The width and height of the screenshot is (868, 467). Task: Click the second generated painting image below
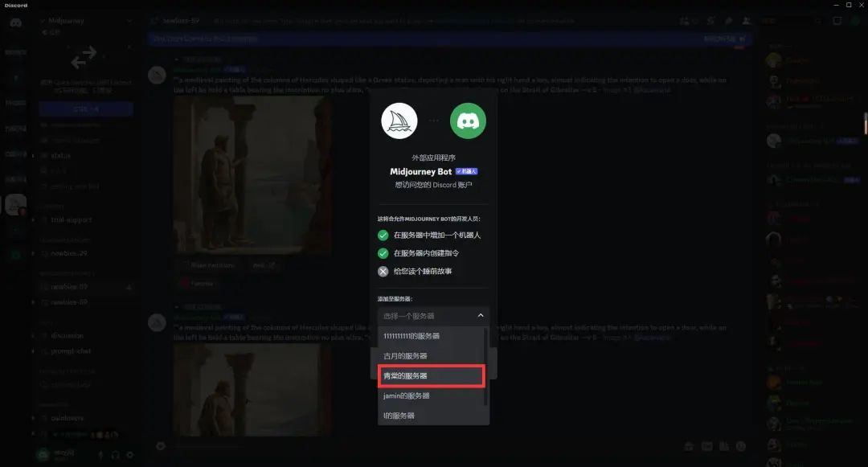[252, 390]
